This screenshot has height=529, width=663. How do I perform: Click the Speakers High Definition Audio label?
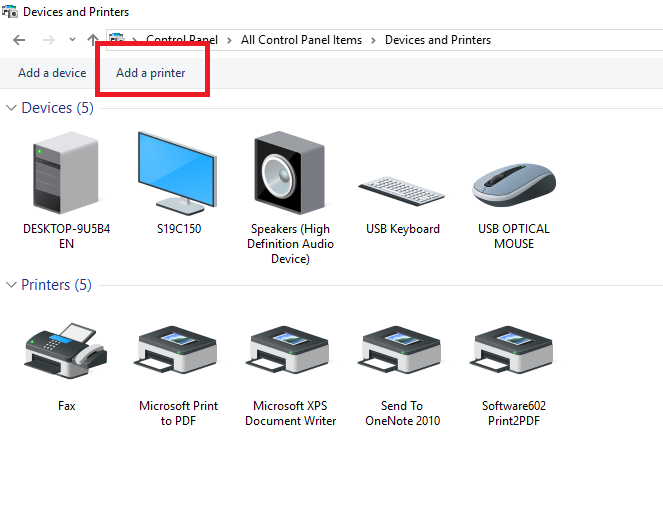[290, 244]
